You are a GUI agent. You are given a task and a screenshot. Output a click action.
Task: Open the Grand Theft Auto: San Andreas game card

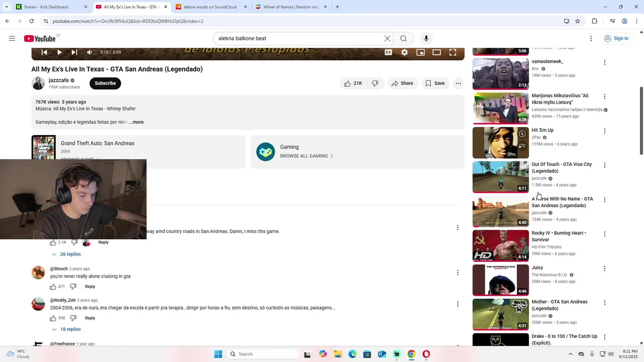[x=138, y=147]
